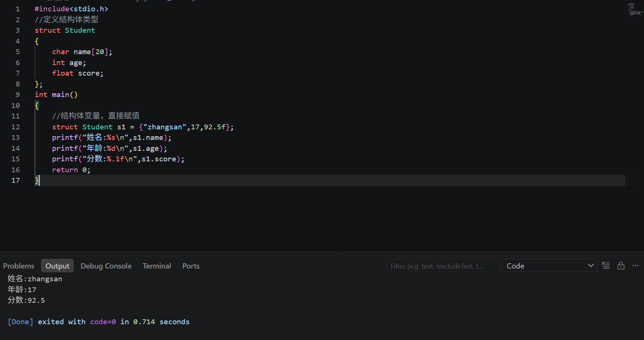The width and height of the screenshot is (644, 340).
Task: Click line number 17 in gutter
Action: [x=15, y=181]
